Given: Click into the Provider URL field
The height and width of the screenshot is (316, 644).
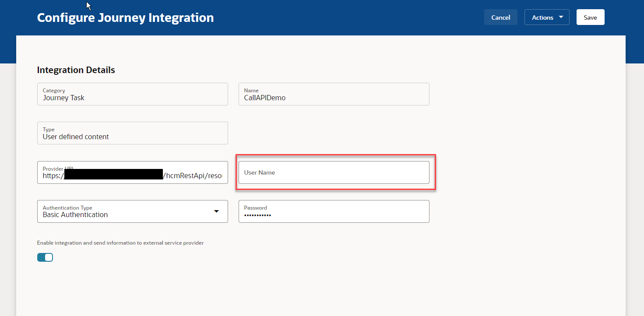Looking at the screenshot, I should tap(133, 172).
